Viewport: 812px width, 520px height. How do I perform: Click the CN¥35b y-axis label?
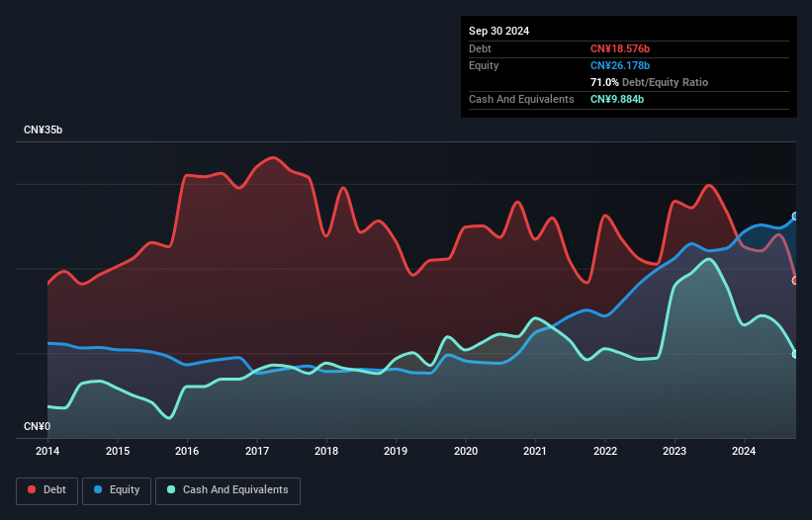click(x=43, y=130)
